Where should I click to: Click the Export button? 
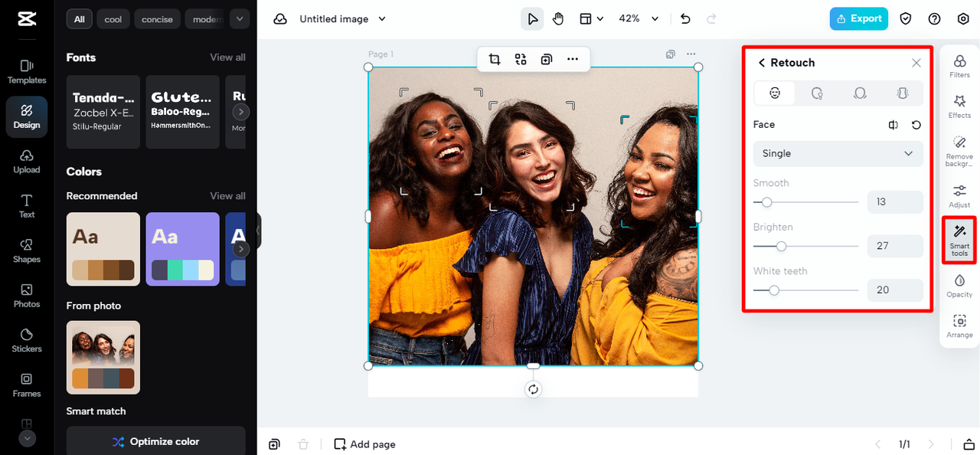pos(859,19)
